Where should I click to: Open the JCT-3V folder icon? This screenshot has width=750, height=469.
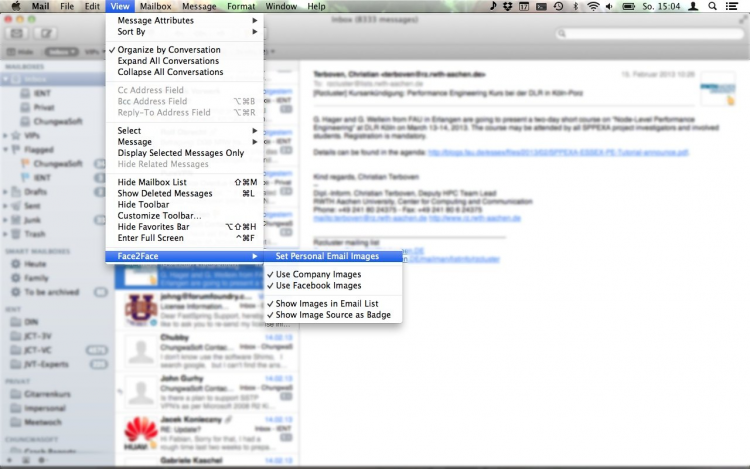click(x=16, y=336)
